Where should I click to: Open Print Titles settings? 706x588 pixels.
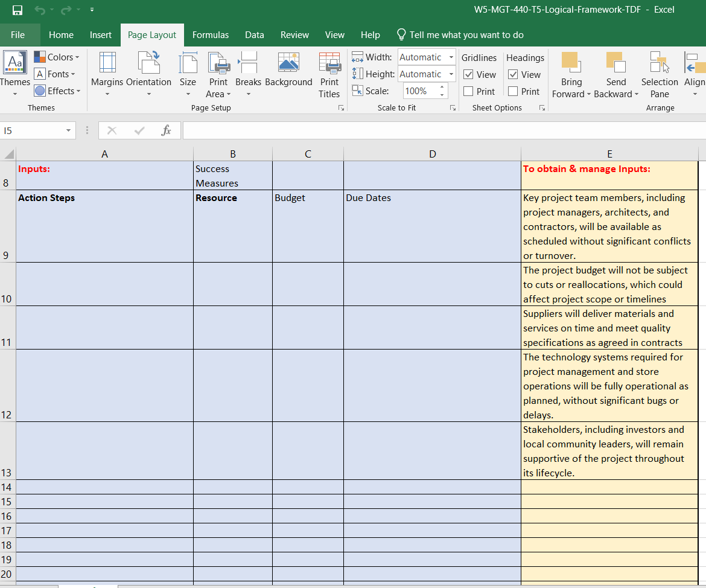[329, 72]
